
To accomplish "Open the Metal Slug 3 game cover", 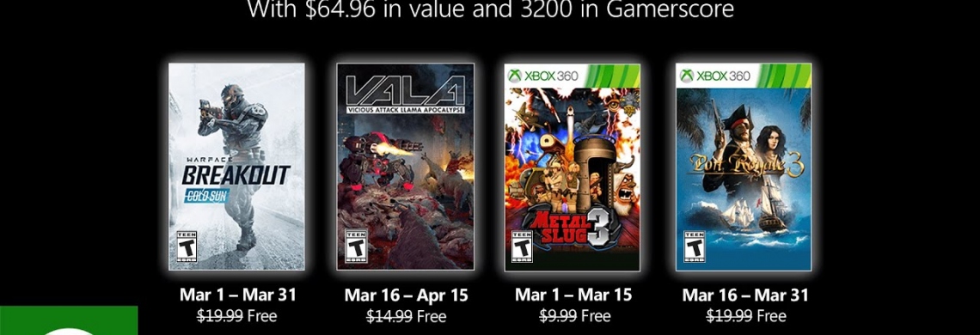I will click(573, 167).
